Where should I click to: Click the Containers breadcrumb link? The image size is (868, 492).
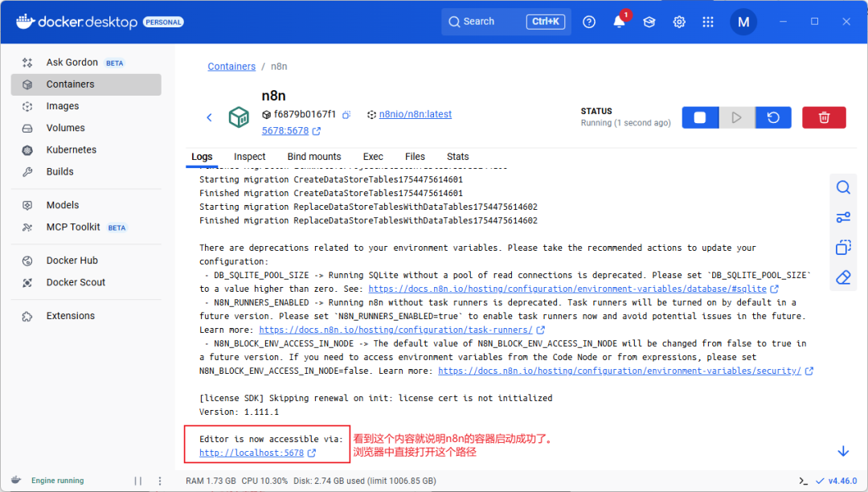(231, 67)
